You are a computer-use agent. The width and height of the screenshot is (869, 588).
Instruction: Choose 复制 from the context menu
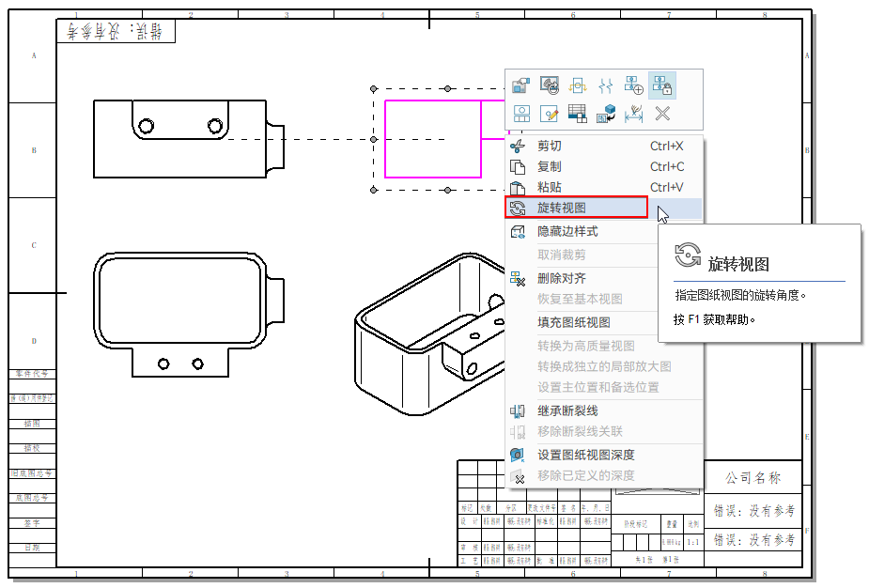(549, 166)
